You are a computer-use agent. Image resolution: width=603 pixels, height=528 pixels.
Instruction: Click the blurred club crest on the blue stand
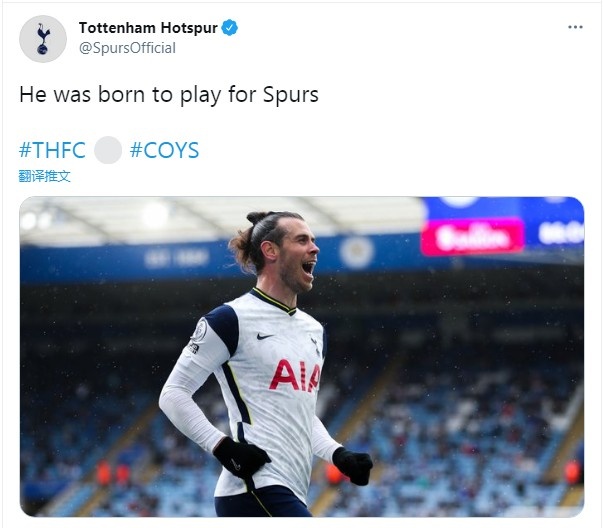click(357, 252)
